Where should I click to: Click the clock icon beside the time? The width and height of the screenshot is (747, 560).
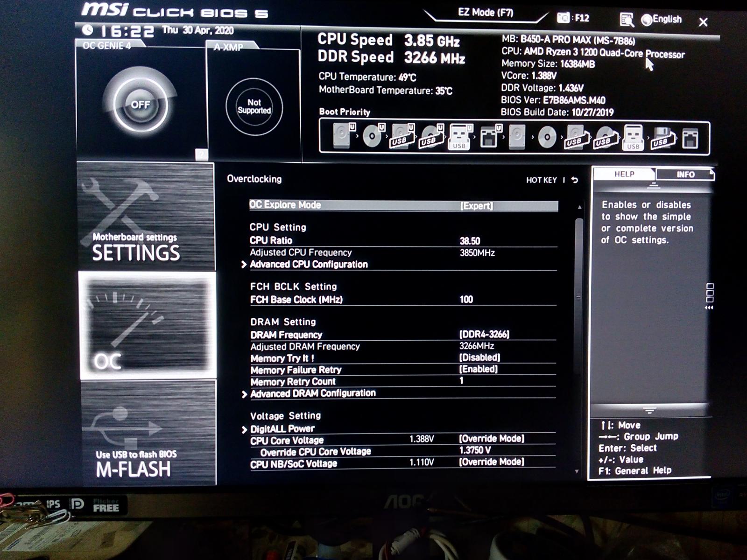coord(87,30)
